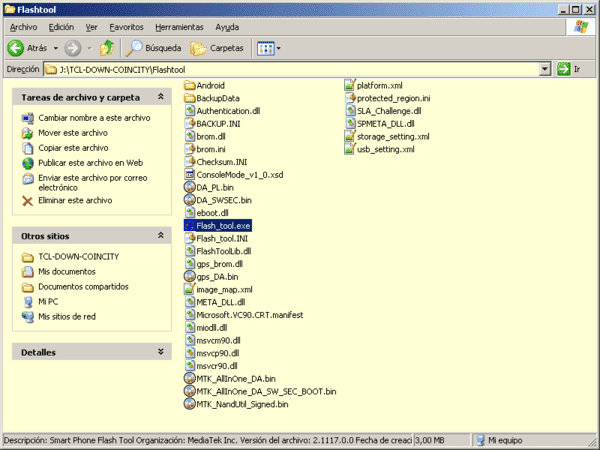Click file name msvcm90.dll
600x450 pixels.
point(218,341)
